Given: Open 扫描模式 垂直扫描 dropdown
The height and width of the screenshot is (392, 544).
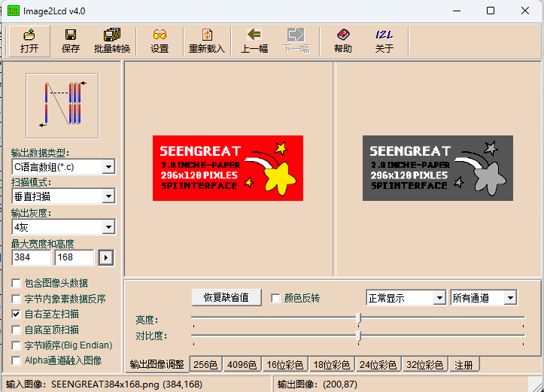Looking at the screenshot, I should pyautogui.click(x=108, y=196).
